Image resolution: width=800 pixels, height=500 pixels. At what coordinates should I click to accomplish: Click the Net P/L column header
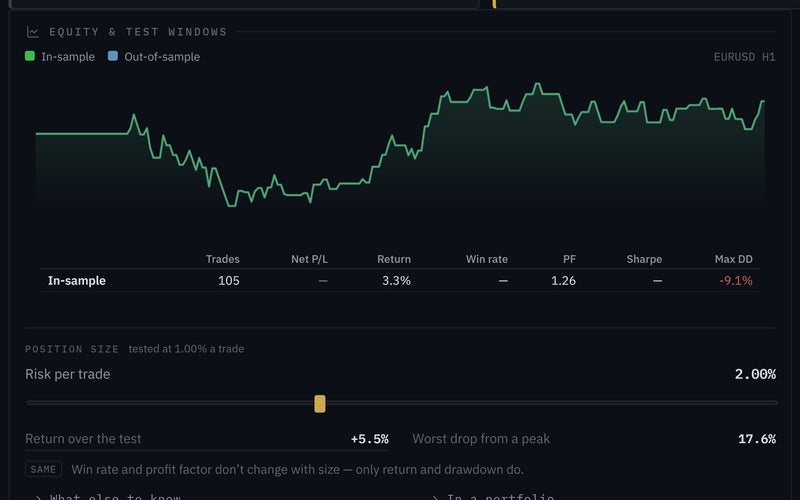pos(309,259)
